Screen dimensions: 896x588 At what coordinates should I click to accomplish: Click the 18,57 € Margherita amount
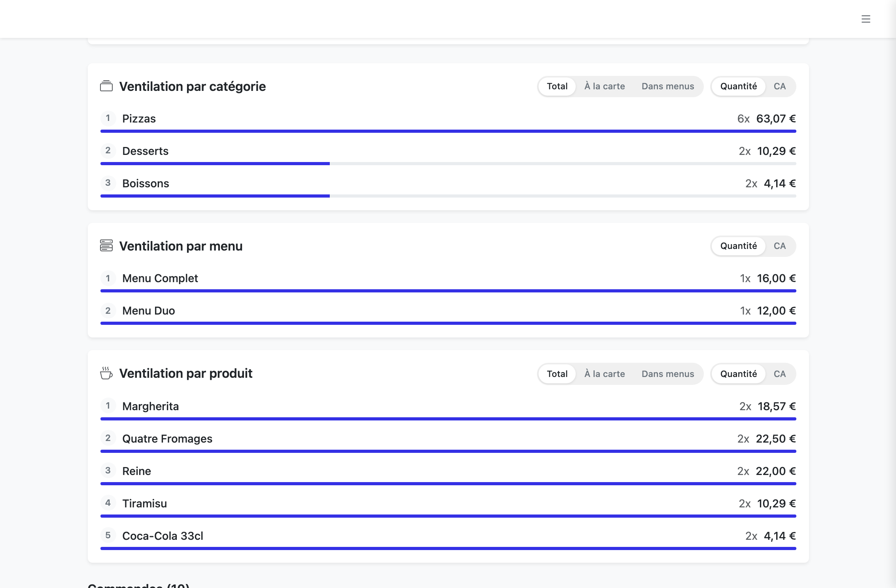[x=777, y=406]
